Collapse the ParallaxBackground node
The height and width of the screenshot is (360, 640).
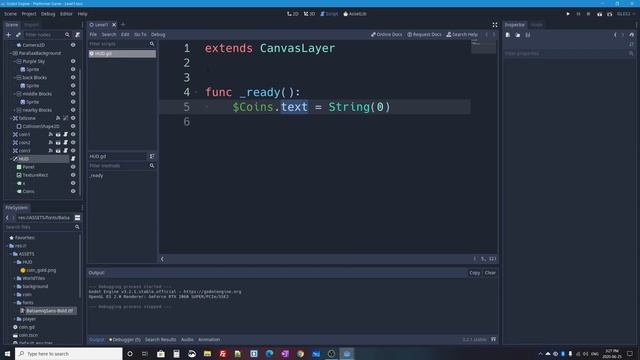click(11, 53)
